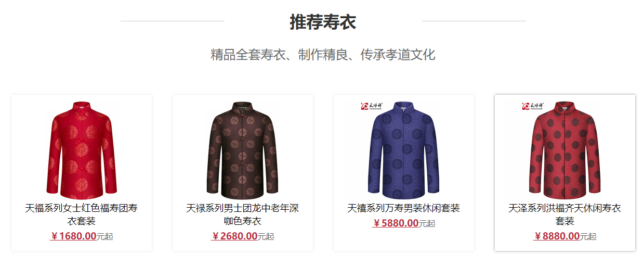Select the 天福系列 product card
644x266 pixels.
click(82, 173)
